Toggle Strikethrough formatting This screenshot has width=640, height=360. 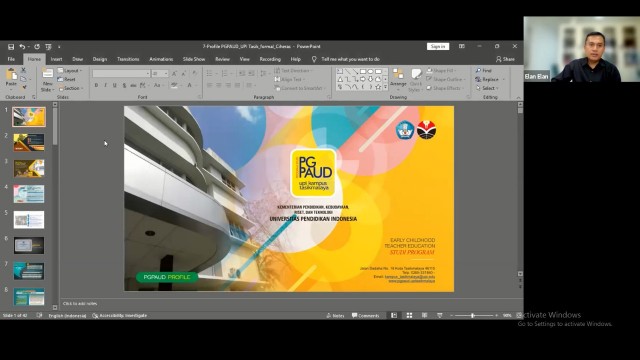[133, 85]
